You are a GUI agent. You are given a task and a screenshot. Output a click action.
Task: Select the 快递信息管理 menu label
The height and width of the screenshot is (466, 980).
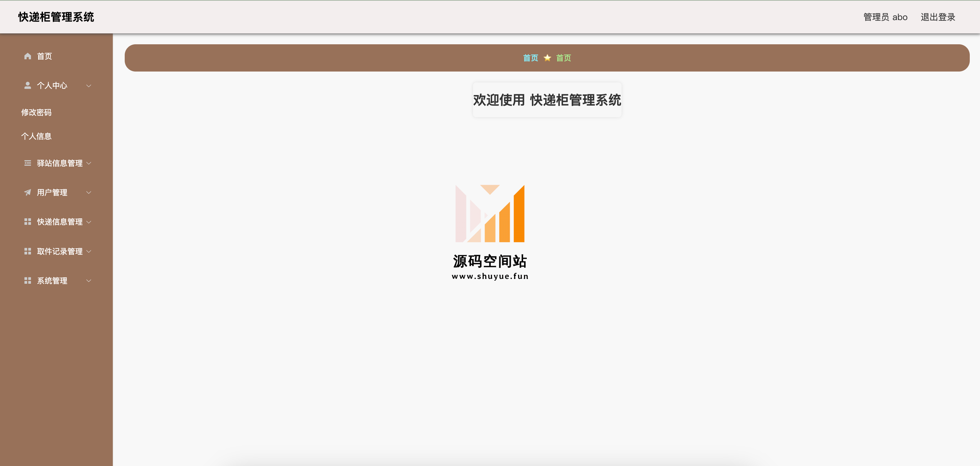(x=60, y=222)
